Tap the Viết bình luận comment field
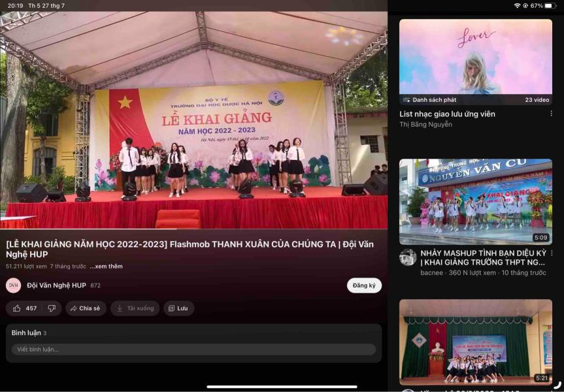The height and width of the screenshot is (392, 564). point(193,350)
